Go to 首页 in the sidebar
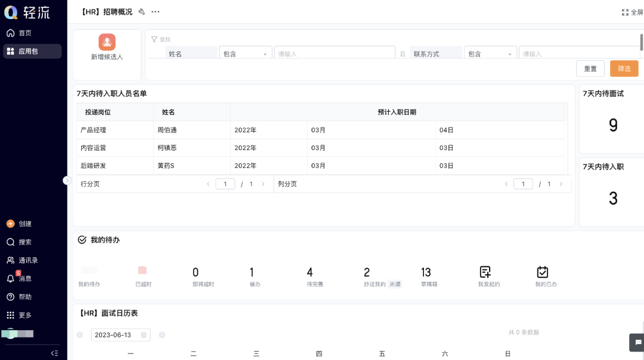644x360 pixels. (24, 33)
